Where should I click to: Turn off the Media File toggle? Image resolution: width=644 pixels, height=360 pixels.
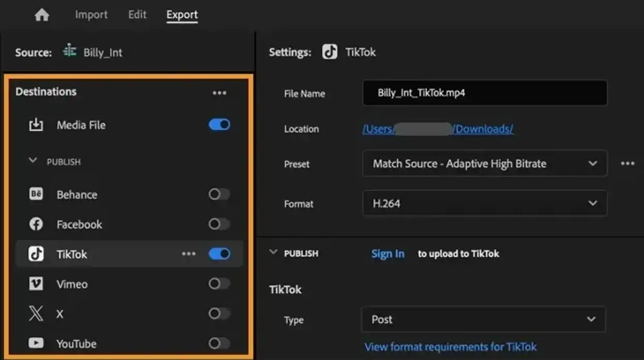pos(219,125)
